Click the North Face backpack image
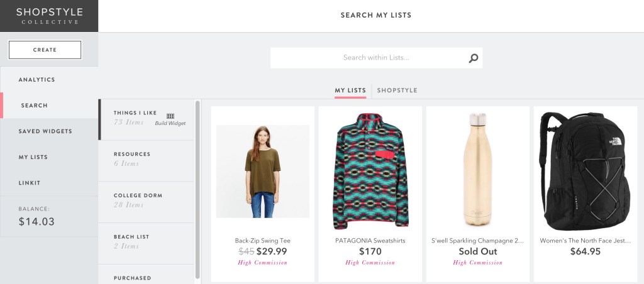This screenshot has width=644, height=284. 586,171
